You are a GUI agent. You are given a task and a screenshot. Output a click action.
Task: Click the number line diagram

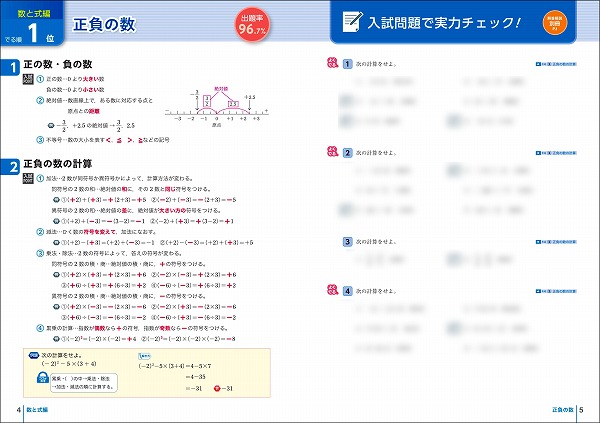coord(217,107)
